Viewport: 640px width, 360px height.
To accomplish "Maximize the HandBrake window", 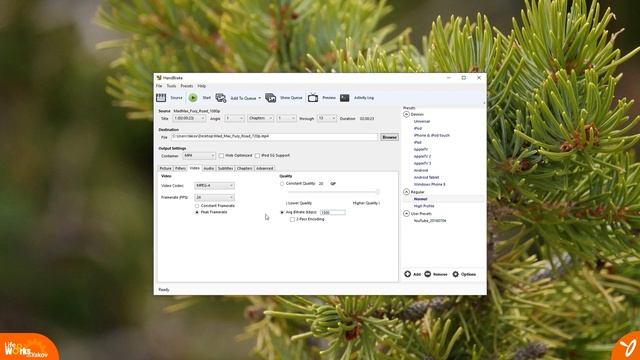I will [464, 78].
